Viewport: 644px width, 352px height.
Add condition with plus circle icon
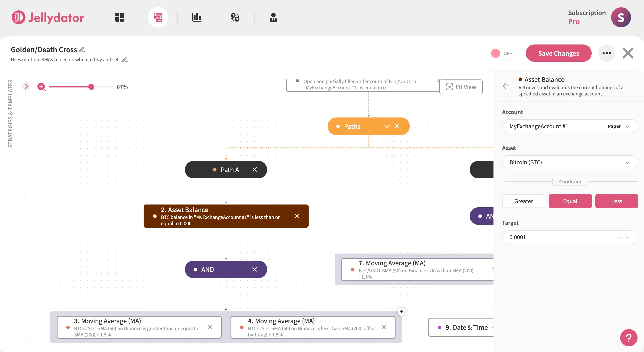402,312
